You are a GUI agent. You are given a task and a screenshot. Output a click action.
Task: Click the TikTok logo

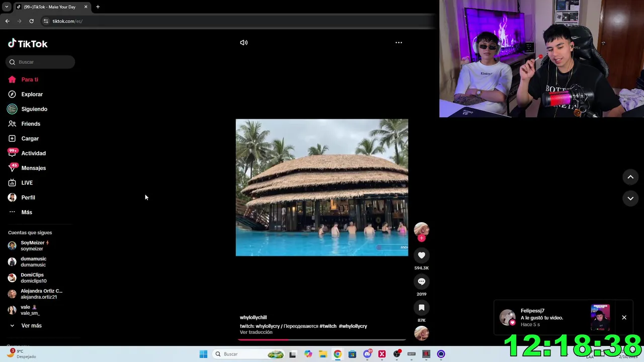click(x=28, y=44)
